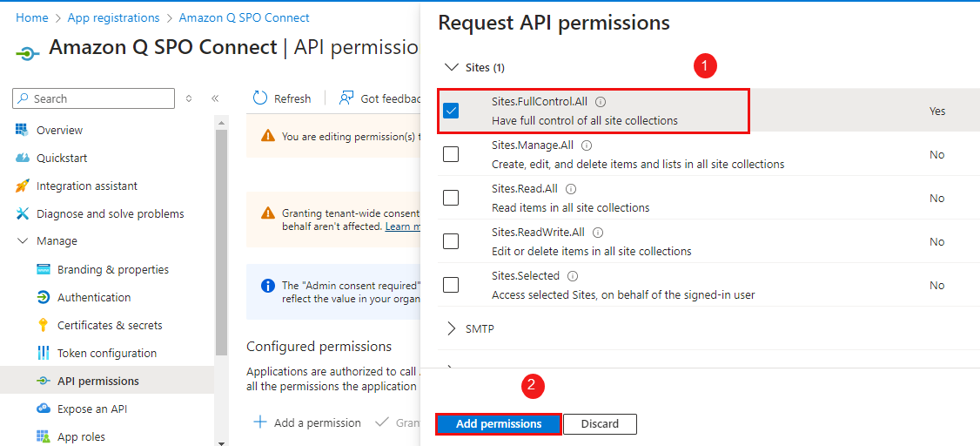Expand the SMTP permission group
Viewport: 980px width, 446px height.
coord(451,328)
